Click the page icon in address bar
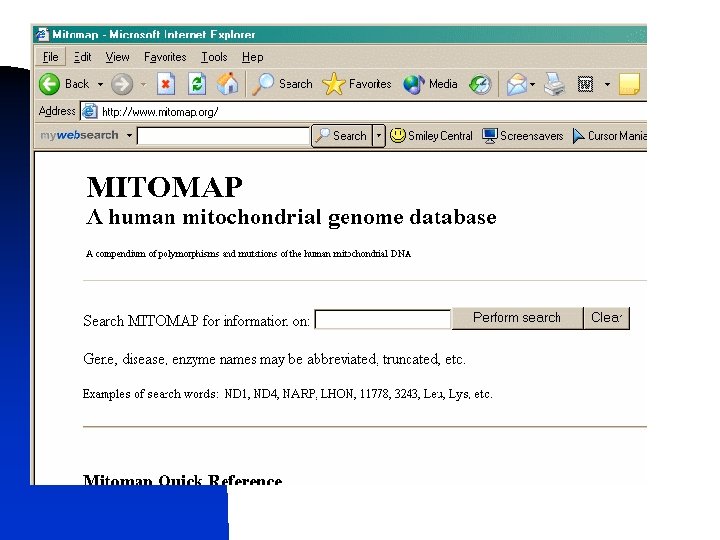This screenshot has height=540, width=720. (x=90, y=112)
